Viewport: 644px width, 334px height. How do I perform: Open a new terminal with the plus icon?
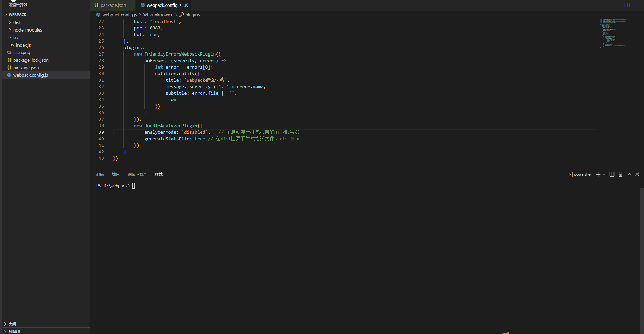coord(598,174)
